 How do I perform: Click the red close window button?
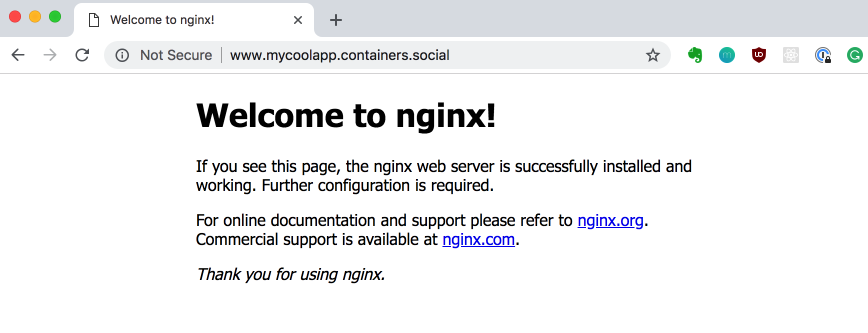coord(15,16)
